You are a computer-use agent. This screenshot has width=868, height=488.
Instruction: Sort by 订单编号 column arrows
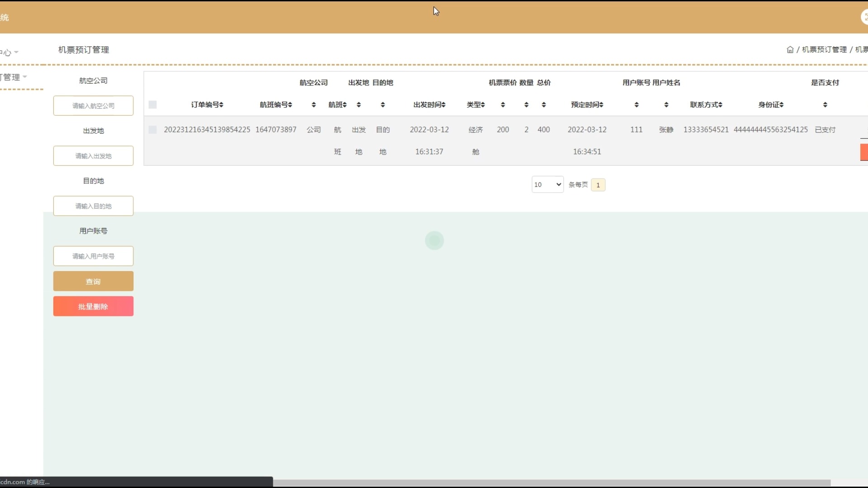221,105
